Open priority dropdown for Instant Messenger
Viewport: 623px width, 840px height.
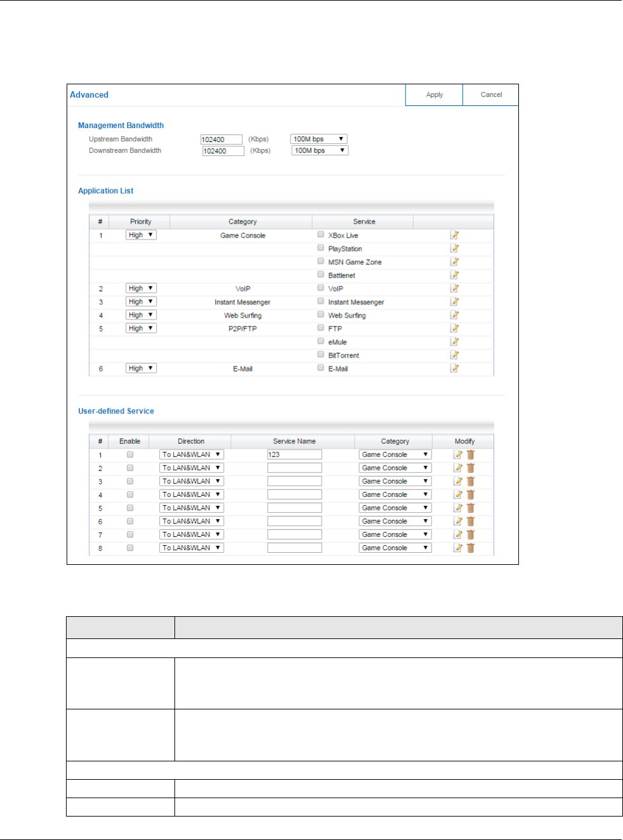141,301
